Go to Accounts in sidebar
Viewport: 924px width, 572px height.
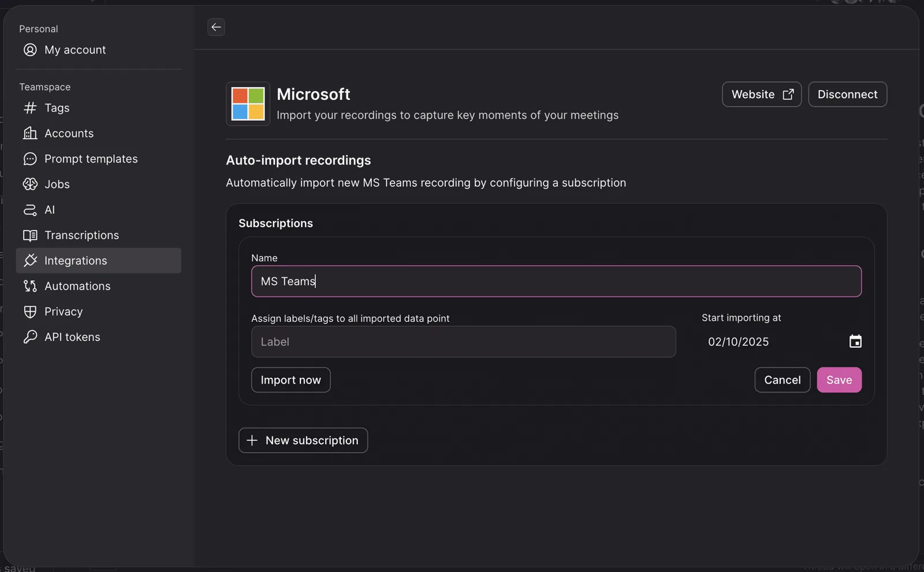click(x=98, y=133)
